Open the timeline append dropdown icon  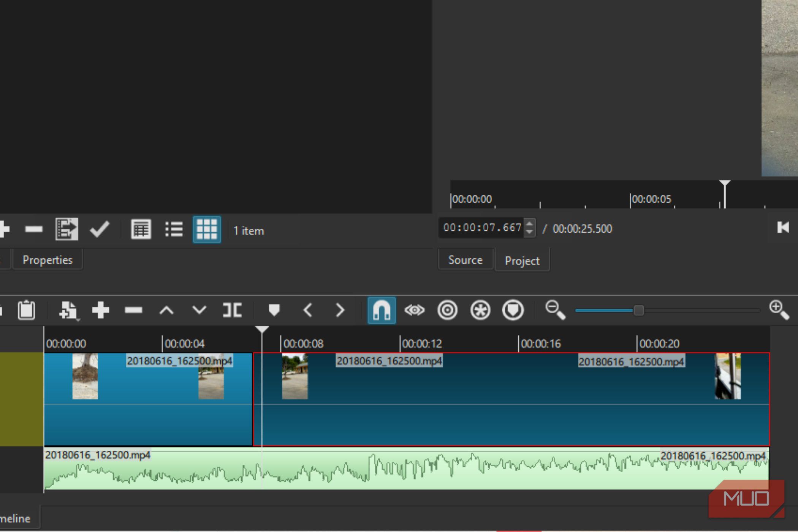click(x=69, y=311)
